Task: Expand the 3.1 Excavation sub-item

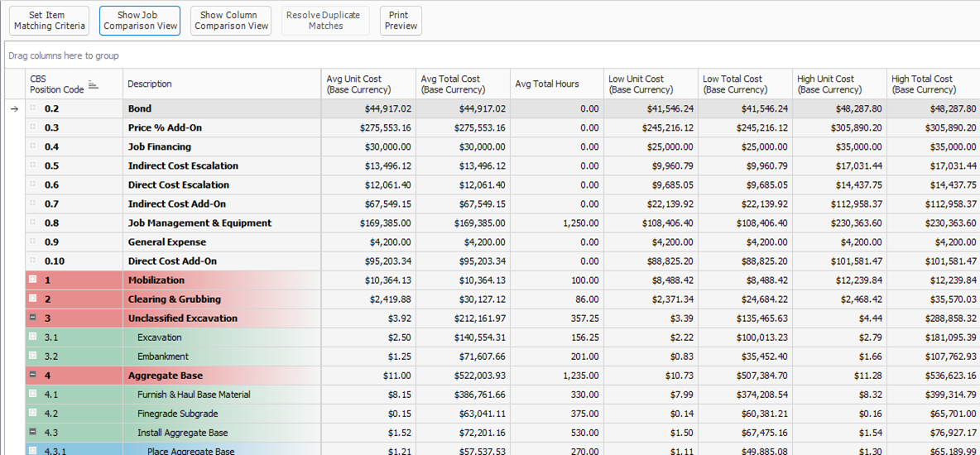Action: (33, 337)
